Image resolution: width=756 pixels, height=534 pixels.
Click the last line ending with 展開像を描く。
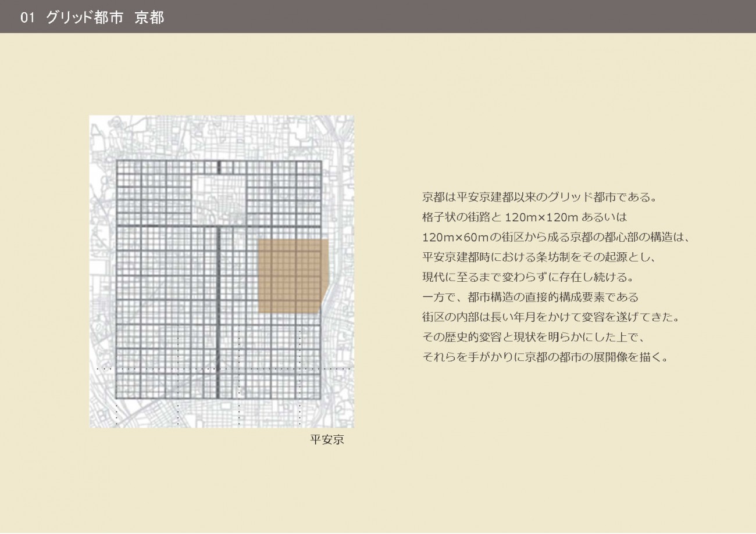click(x=547, y=357)
